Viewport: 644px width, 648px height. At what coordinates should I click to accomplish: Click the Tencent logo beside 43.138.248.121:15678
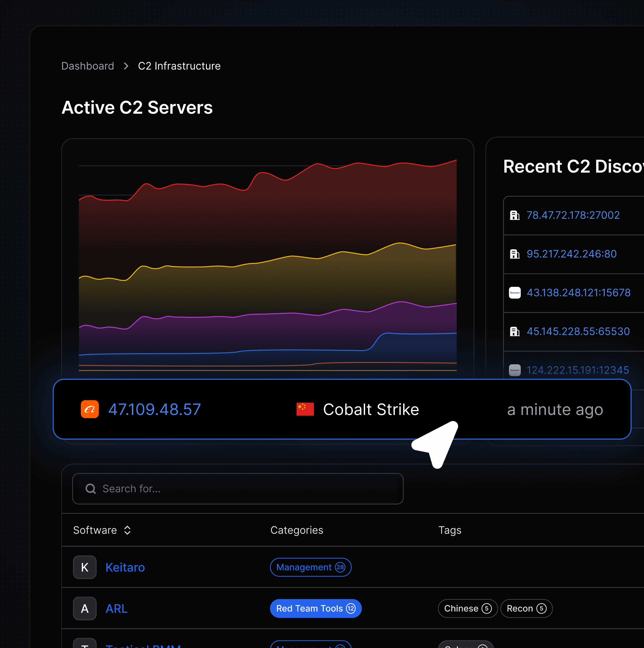[x=515, y=292]
